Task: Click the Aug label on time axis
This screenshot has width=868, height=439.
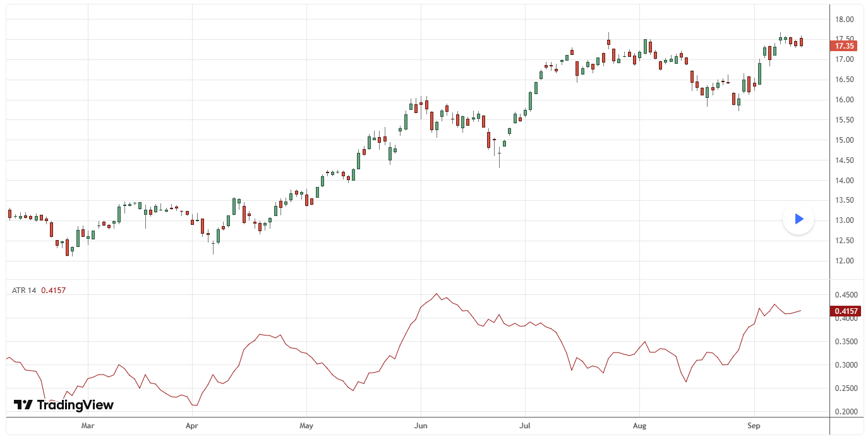Action: (x=640, y=426)
